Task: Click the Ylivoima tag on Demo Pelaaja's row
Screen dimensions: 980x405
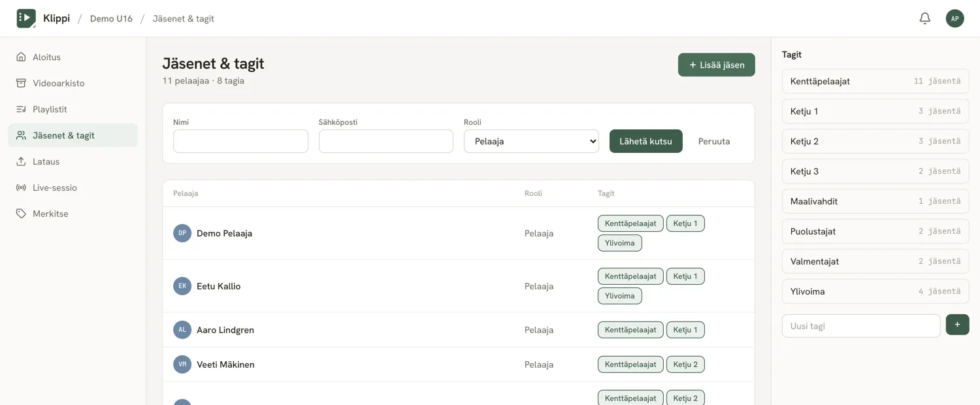Action: point(620,243)
